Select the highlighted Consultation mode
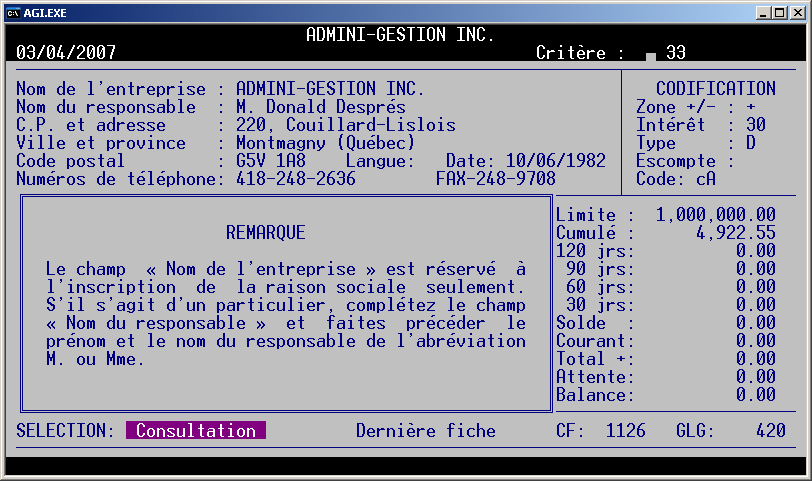This screenshot has width=812, height=481. (x=196, y=431)
